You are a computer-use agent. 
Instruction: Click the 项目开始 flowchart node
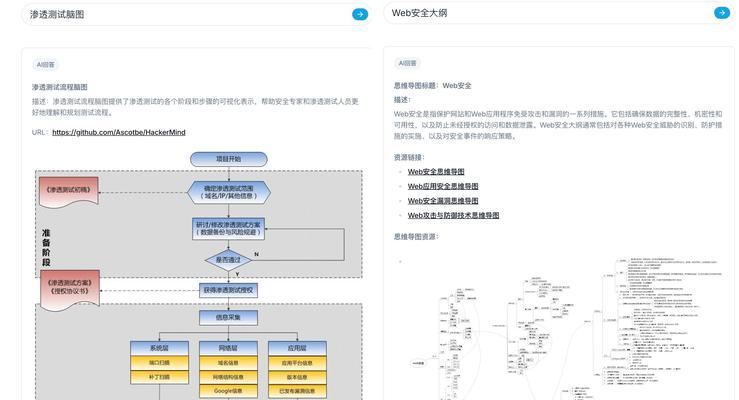(229, 159)
